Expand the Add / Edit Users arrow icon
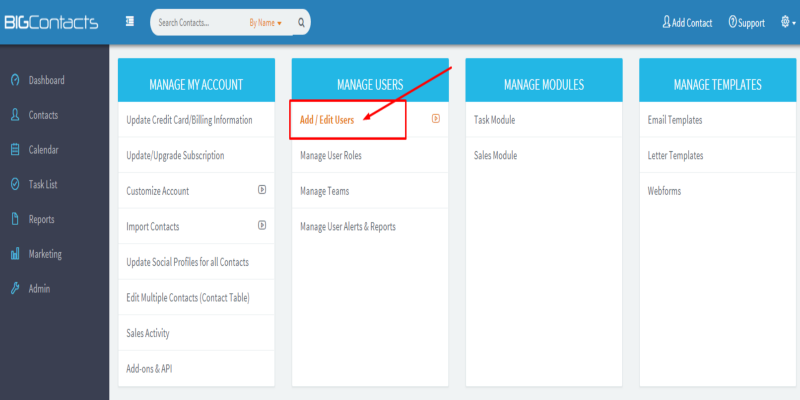 coord(436,118)
